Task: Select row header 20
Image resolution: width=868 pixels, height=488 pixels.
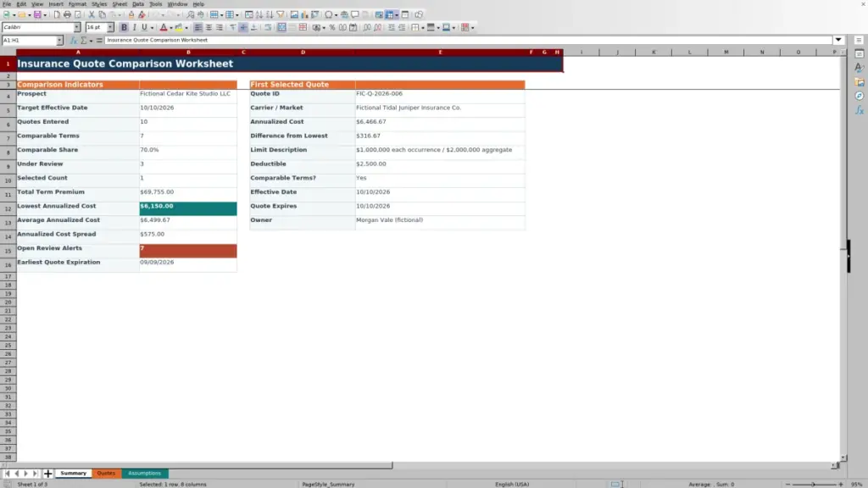Action: click(8, 302)
